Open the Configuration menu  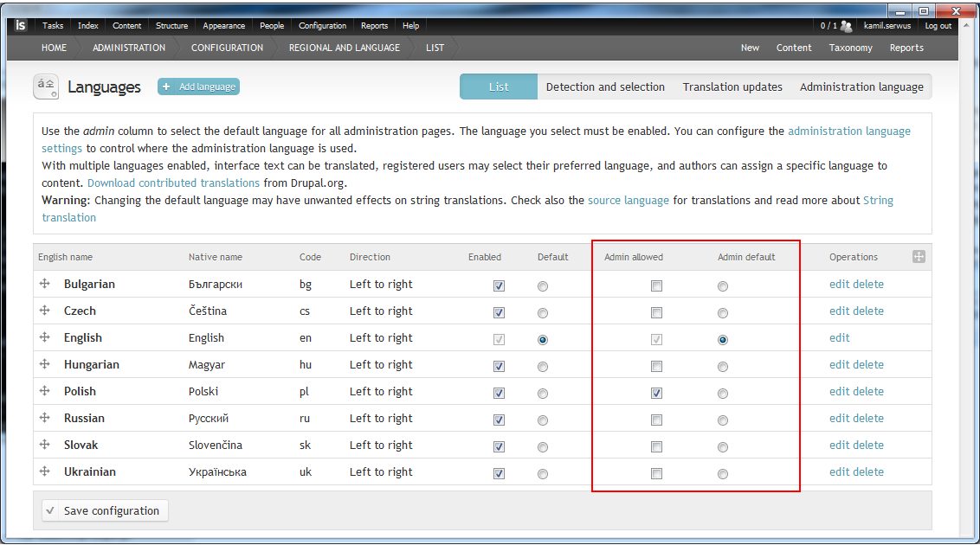tap(323, 26)
